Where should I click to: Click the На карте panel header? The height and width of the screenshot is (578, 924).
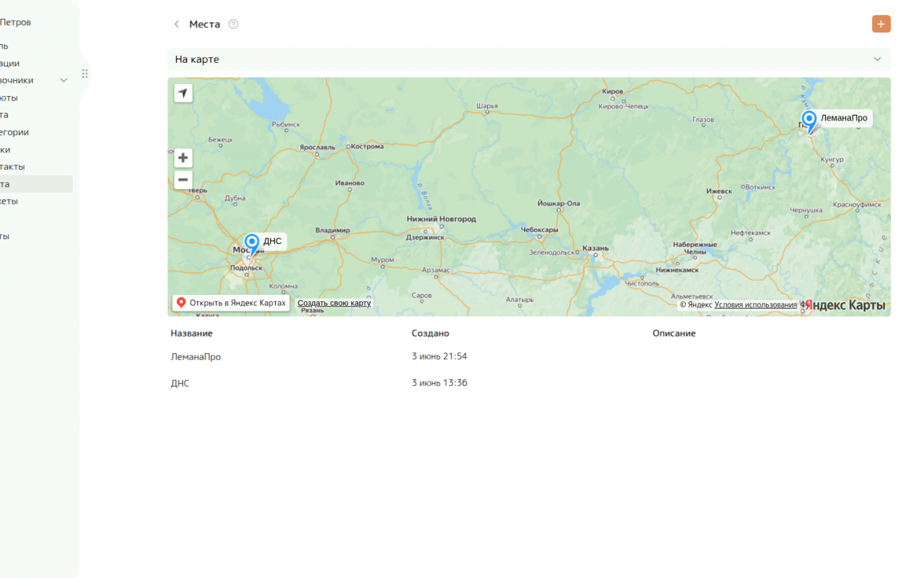point(529,59)
